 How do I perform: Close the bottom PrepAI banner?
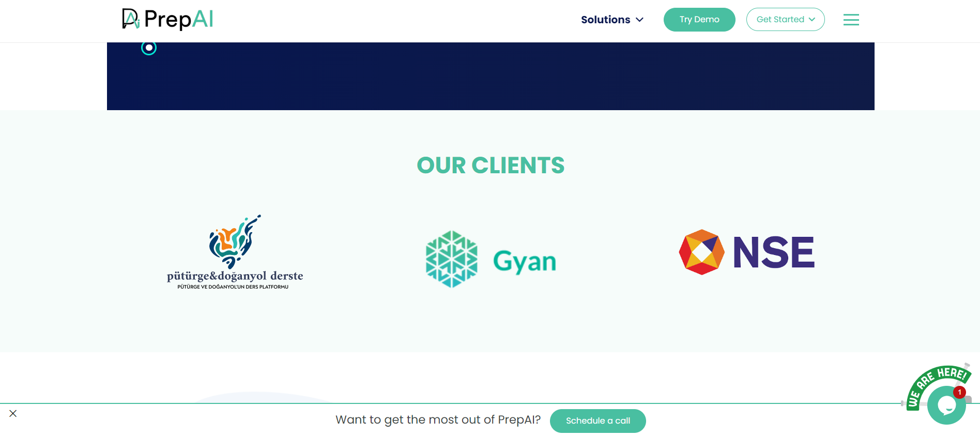click(13, 413)
